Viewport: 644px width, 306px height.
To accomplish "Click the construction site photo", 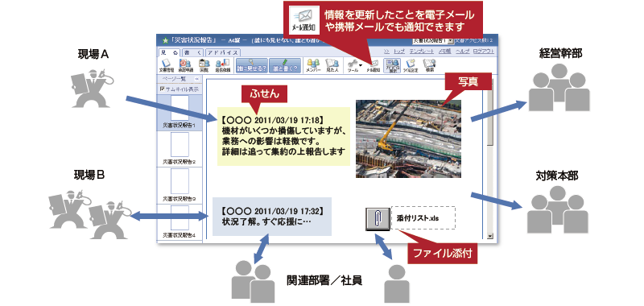I will coord(408,139).
